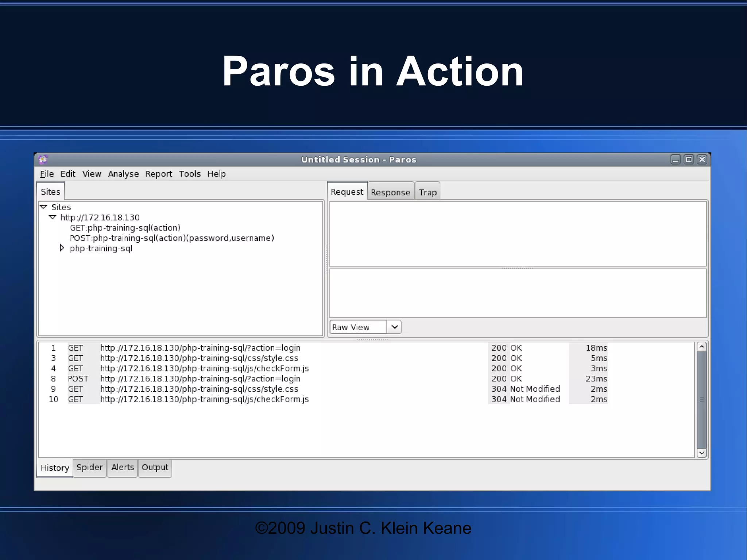
Task: Select the Sites tab
Action: [50, 192]
